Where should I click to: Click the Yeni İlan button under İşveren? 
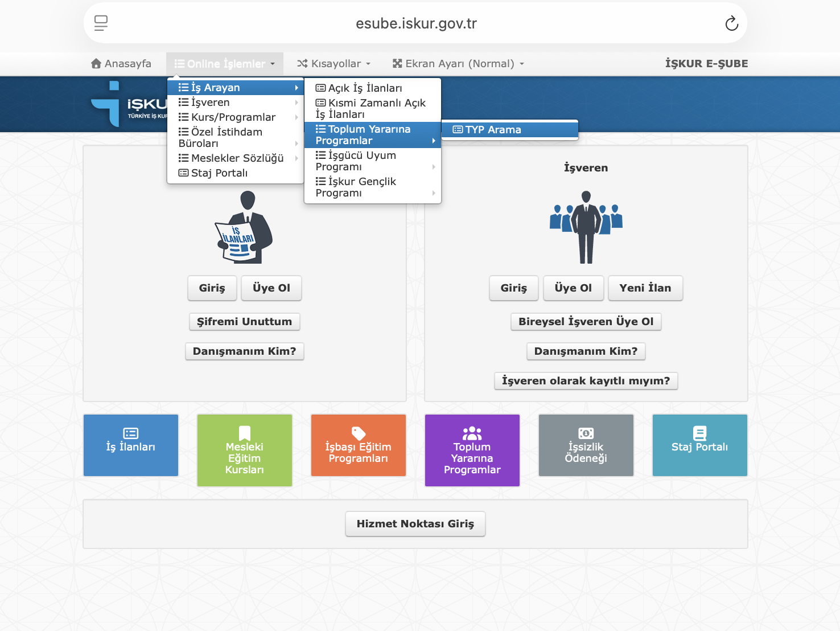645,288
